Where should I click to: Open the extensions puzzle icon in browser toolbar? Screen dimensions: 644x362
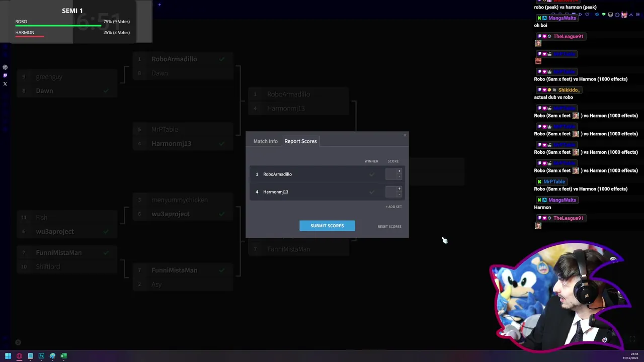617,15
